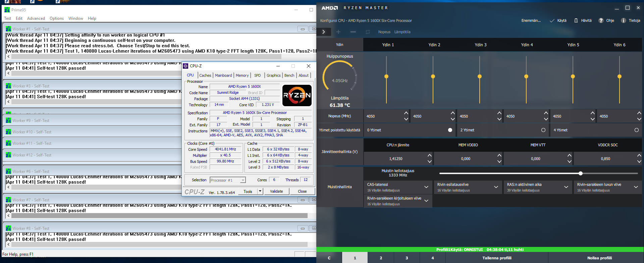Open the RAS:n aktiivinen aika dropdown

tap(566, 187)
